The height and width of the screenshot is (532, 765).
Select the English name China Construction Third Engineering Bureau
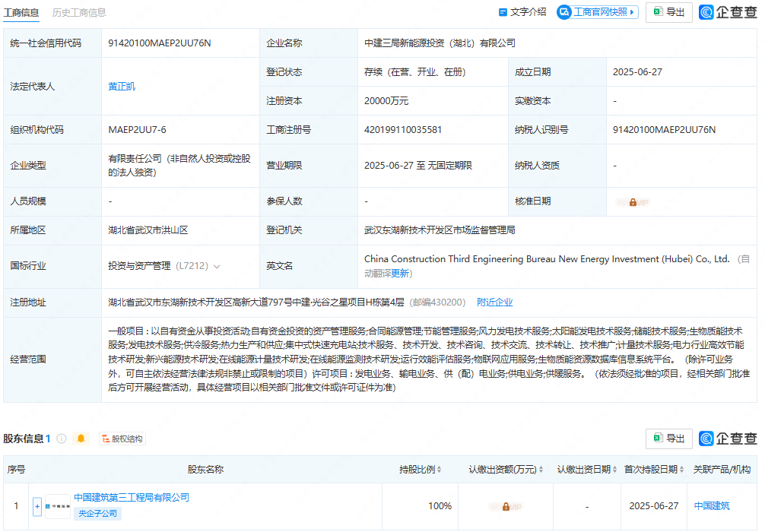point(547,259)
